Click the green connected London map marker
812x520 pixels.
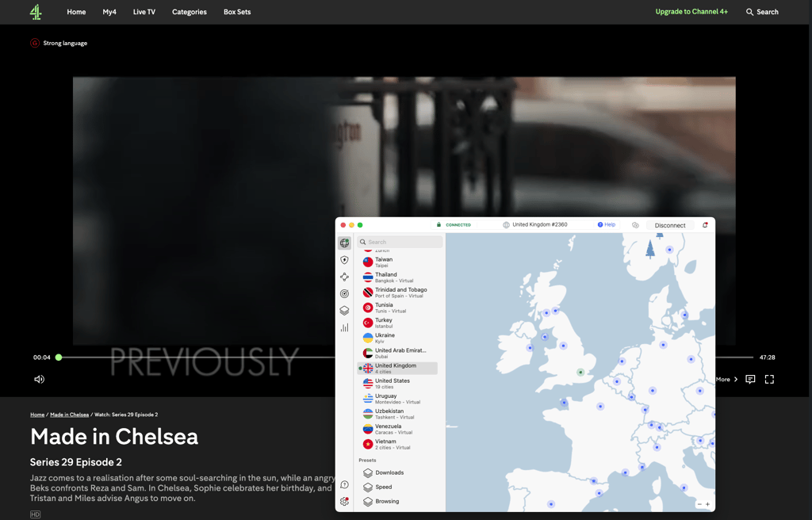[x=580, y=372]
